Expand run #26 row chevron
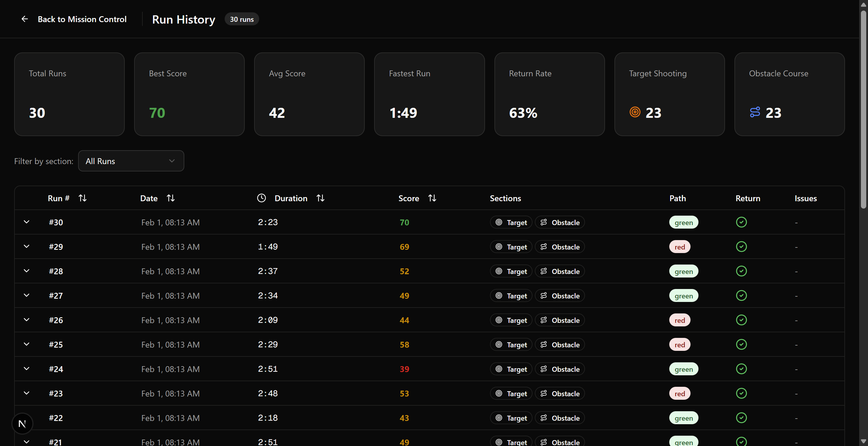The height and width of the screenshot is (446, 868). (x=27, y=320)
